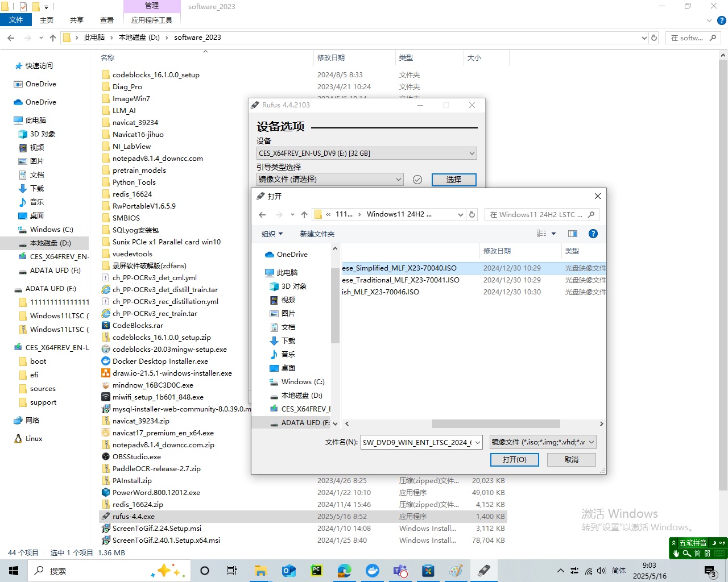Click the volume icon in system tray
This screenshot has height=582, width=728.
(x=601, y=571)
